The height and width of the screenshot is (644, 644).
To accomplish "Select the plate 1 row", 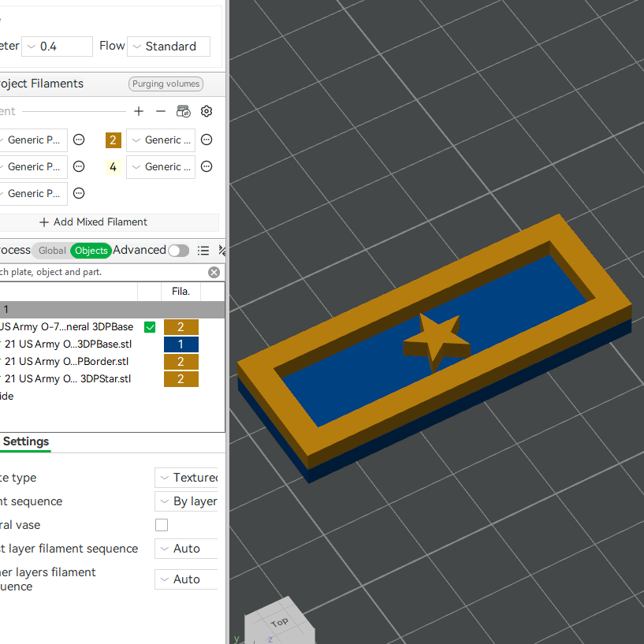I will coord(112,310).
